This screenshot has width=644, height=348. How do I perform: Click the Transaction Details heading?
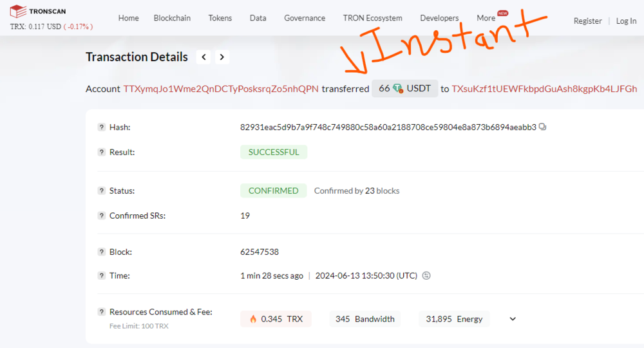point(137,57)
